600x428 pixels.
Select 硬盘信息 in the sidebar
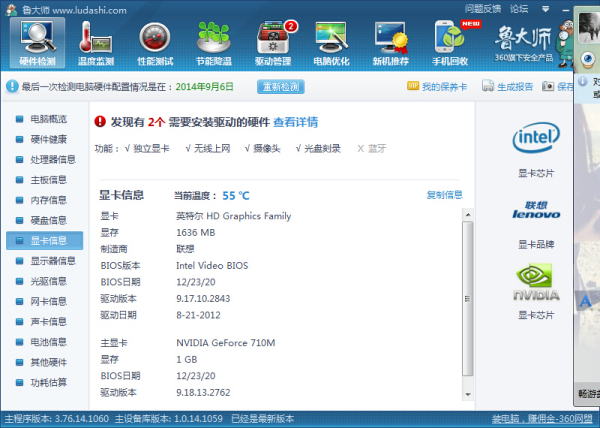[x=44, y=220]
